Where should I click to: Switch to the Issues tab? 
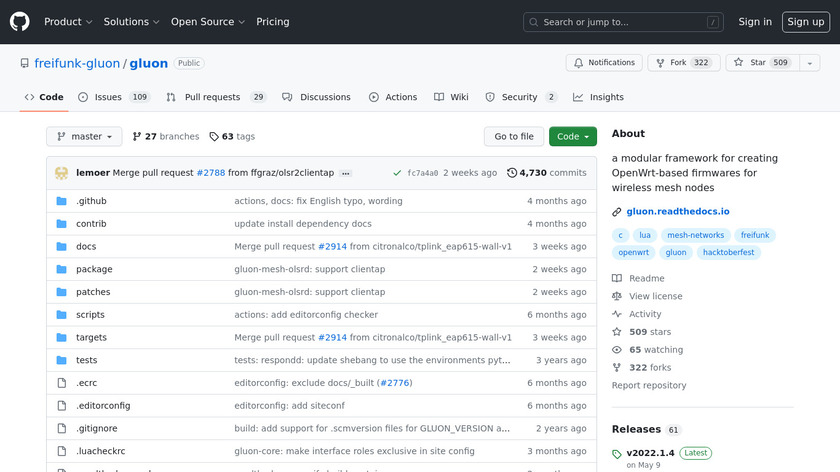coord(114,97)
